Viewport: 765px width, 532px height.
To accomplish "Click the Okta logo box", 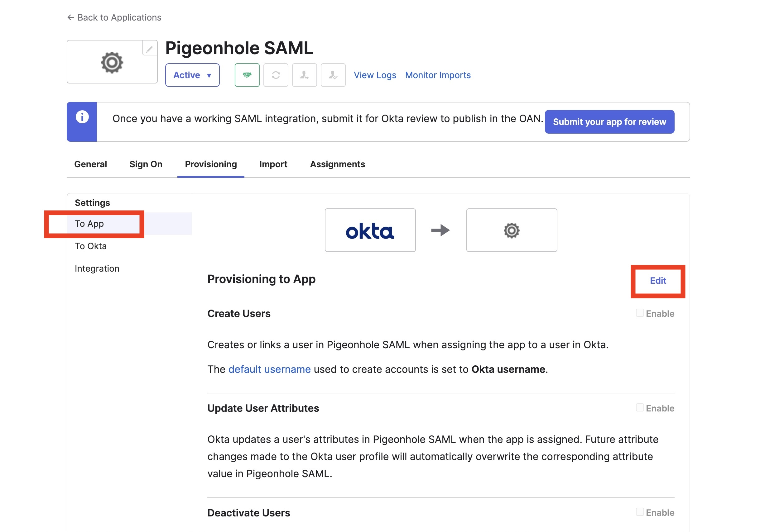I will click(370, 230).
